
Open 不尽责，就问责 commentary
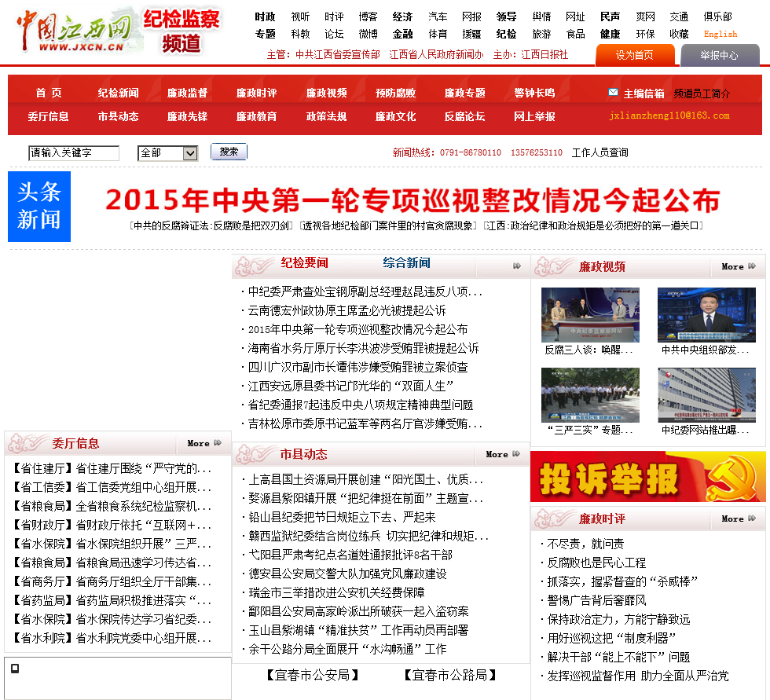(585, 544)
